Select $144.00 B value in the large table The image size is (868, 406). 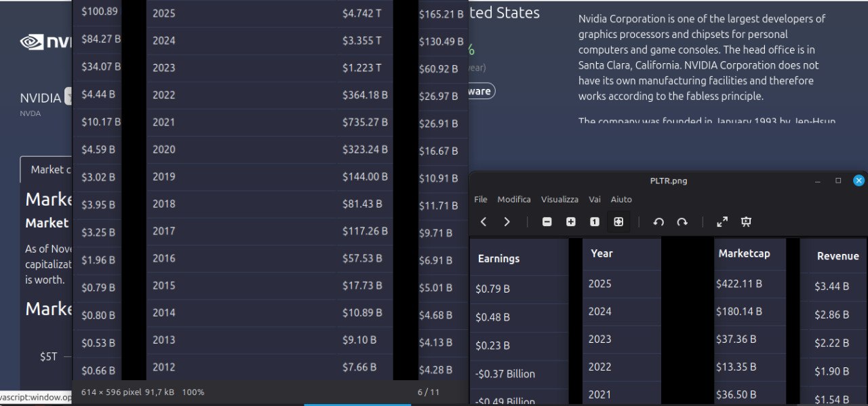[x=365, y=177]
